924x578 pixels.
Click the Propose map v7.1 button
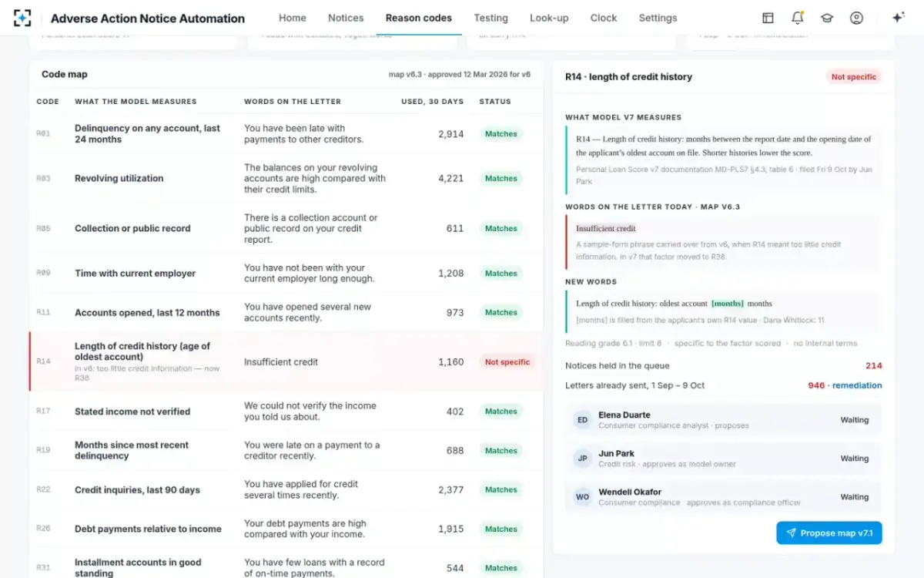[829, 533]
